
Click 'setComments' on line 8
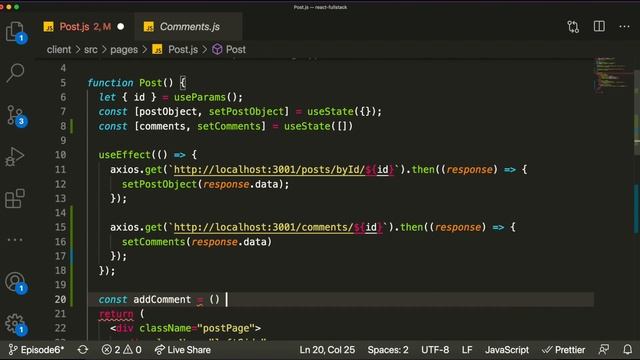pos(229,126)
